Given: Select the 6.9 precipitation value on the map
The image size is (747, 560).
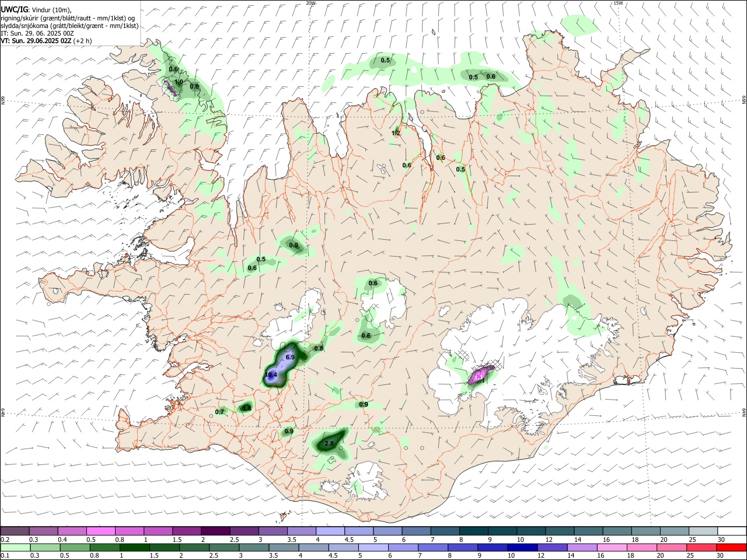Looking at the screenshot, I should [x=290, y=356].
